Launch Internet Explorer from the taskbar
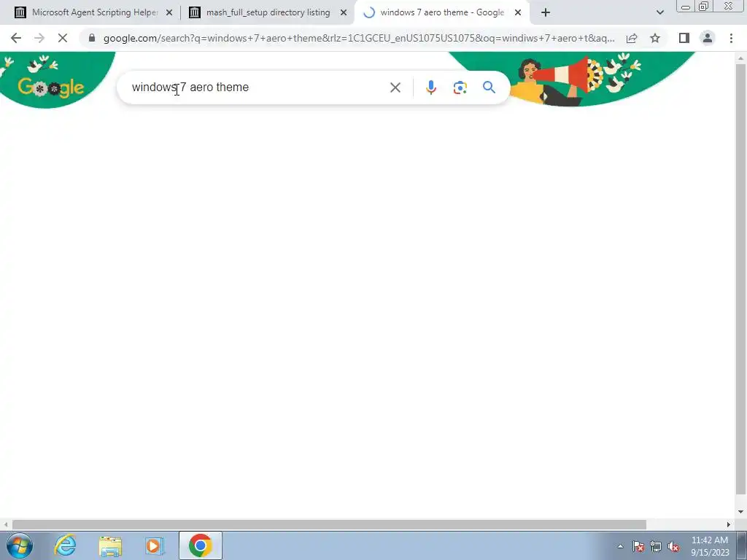 pos(65,545)
